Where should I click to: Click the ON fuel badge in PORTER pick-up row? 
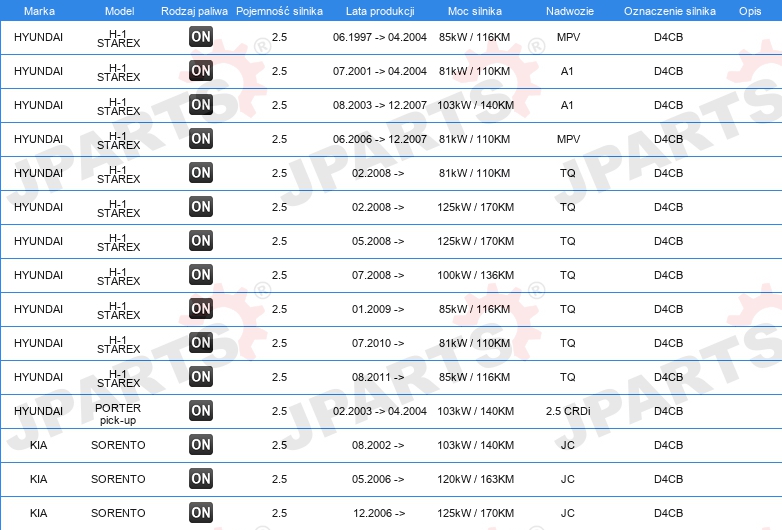tap(201, 410)
